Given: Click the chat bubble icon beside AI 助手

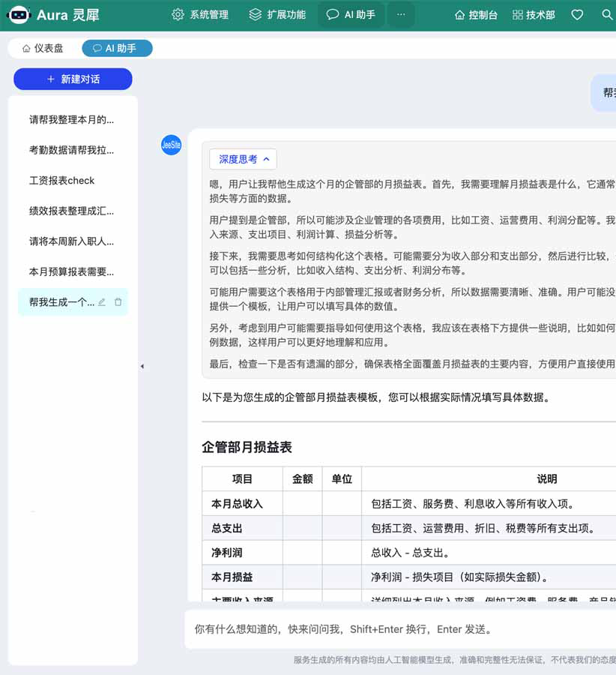Looking at the screenshot, I should [x=333, y=15].
